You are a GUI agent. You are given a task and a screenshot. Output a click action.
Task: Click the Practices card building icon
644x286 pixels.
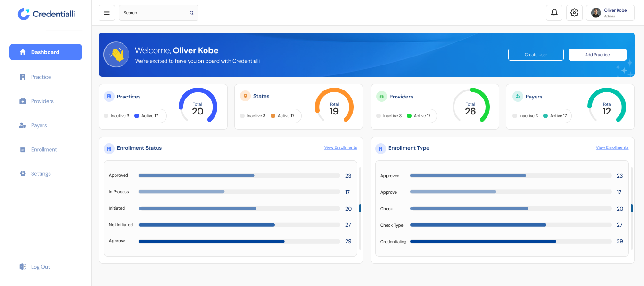pyautogui.click(x=109, y=97)
